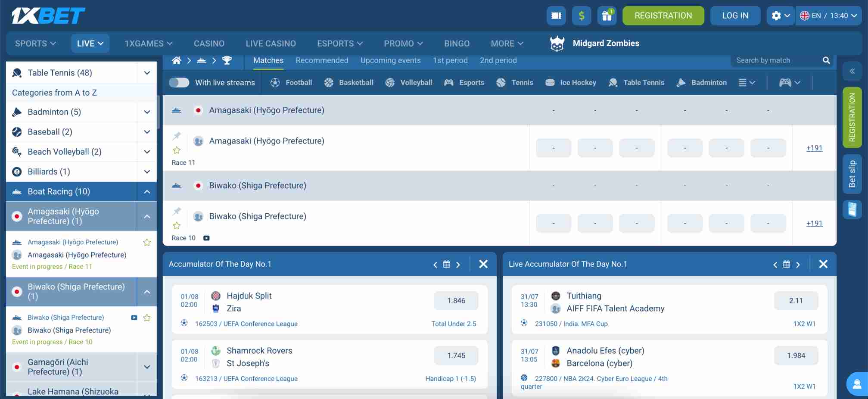868x399 pixels.
Task: Open the gift bonus icon
Action: (x=607, y=16)
